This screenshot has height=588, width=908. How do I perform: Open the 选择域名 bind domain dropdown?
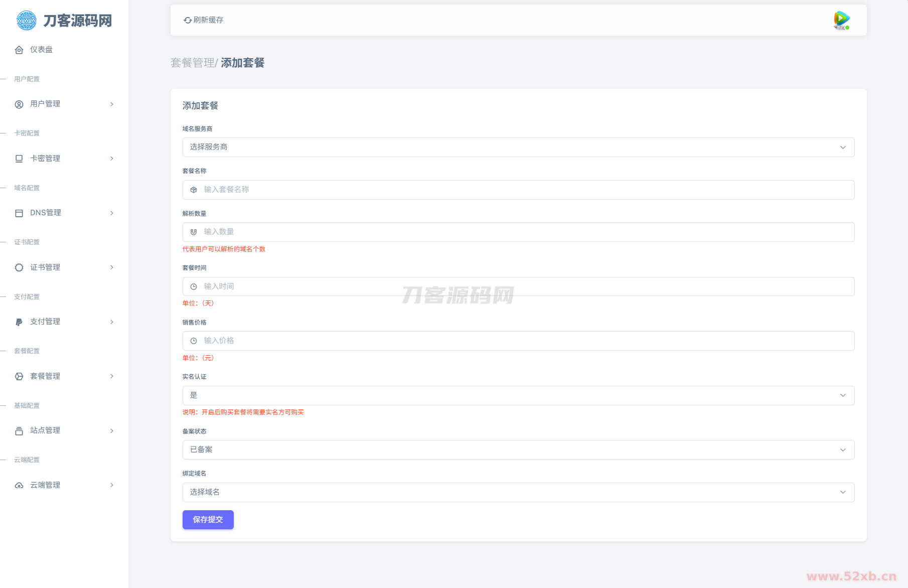(518, 492)
